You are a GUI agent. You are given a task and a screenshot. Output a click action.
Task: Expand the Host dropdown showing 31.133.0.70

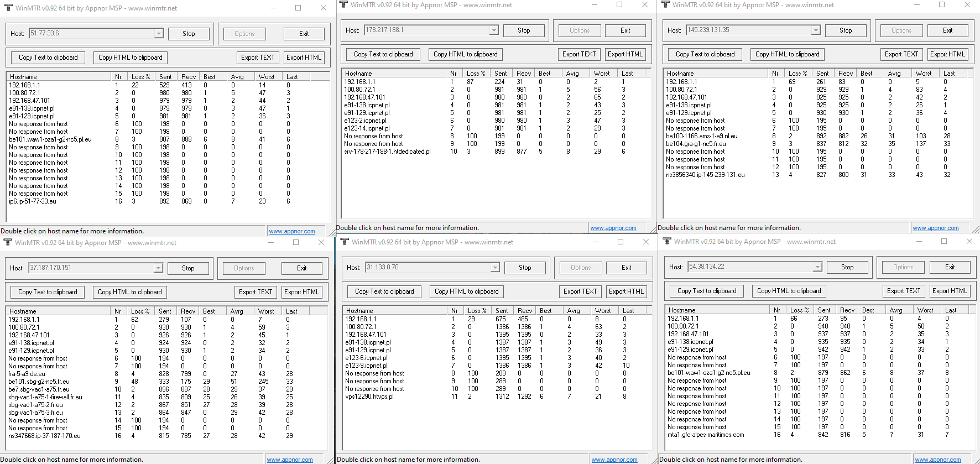(x=495, y=268)
